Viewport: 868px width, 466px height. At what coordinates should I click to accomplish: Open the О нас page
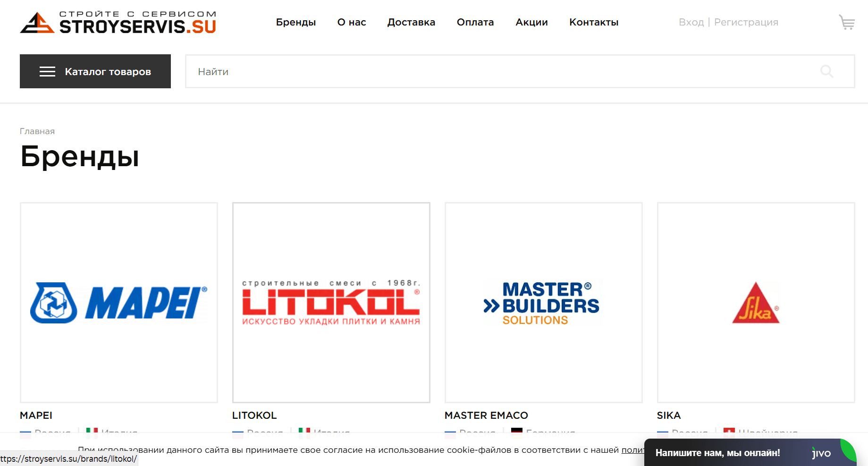[352, 22]
